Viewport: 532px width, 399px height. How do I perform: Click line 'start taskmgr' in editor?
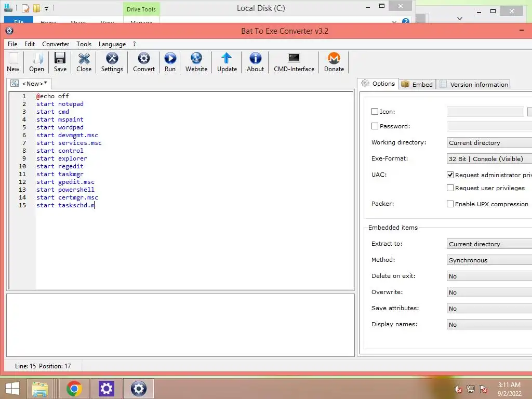click(60, 174)
